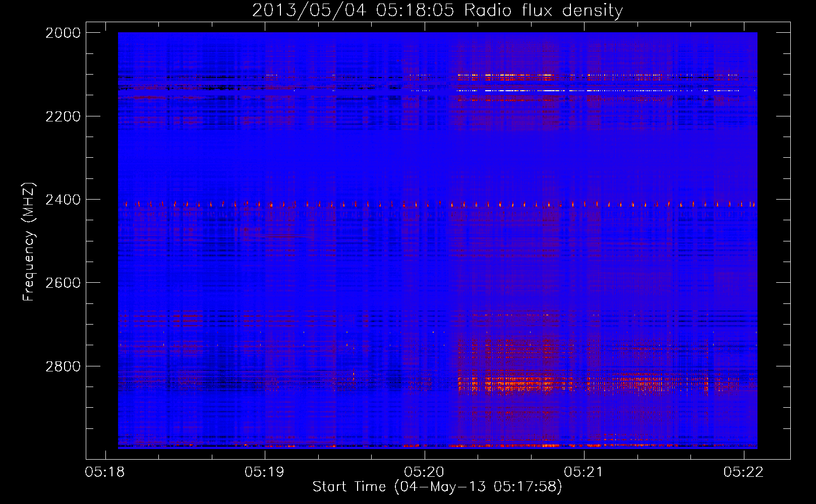816x504 pixels.
Task: Click the 05:21 time tick label
Action: pos(584,472)
